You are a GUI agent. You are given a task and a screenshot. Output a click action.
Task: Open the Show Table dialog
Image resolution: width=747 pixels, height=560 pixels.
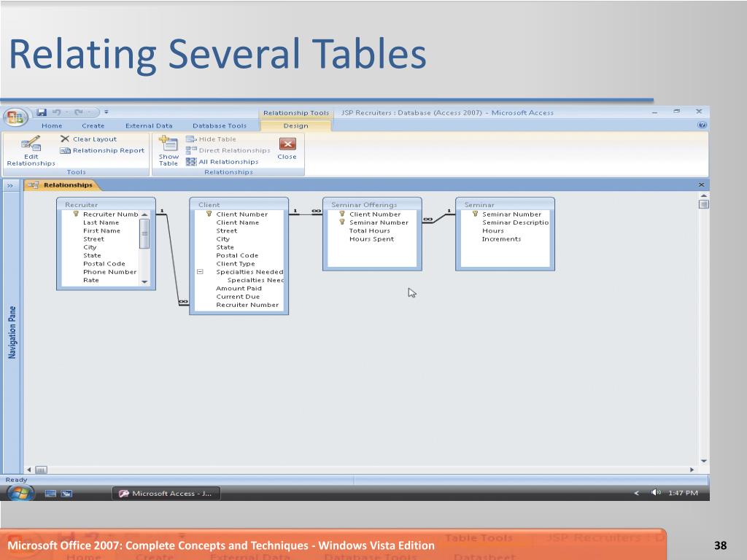click(169, 151)
